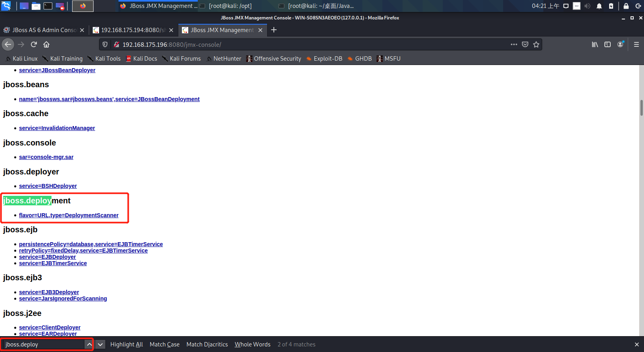This screenshot has height=352, width=644.
Task: Open the service=BSHDeployer link
Action: (x=48, y=186)
